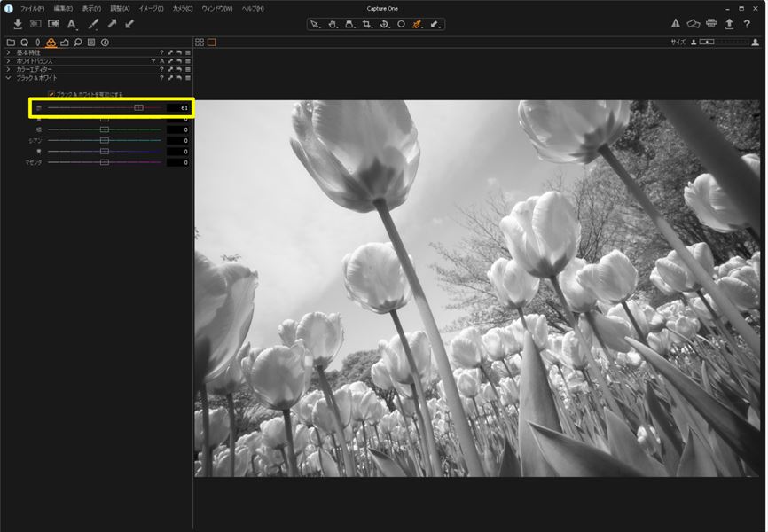Click the Print icon
The height and width of the screenshot is (532, 768).
(711, 24)
